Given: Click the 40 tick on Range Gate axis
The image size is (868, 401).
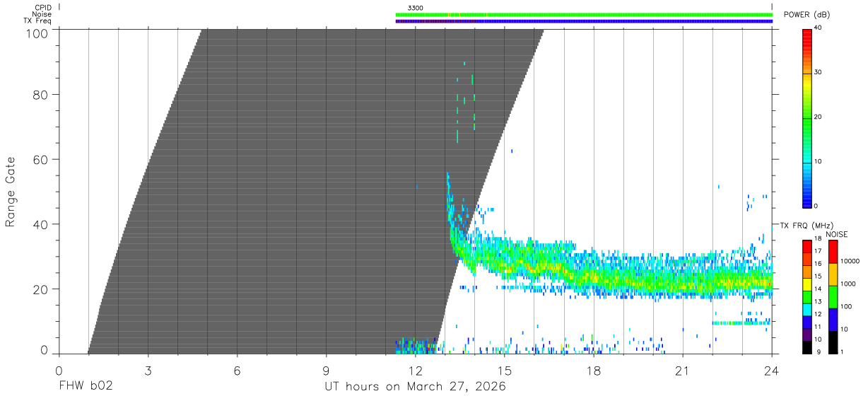Looking at the screenshot, I should coord(40,224).
